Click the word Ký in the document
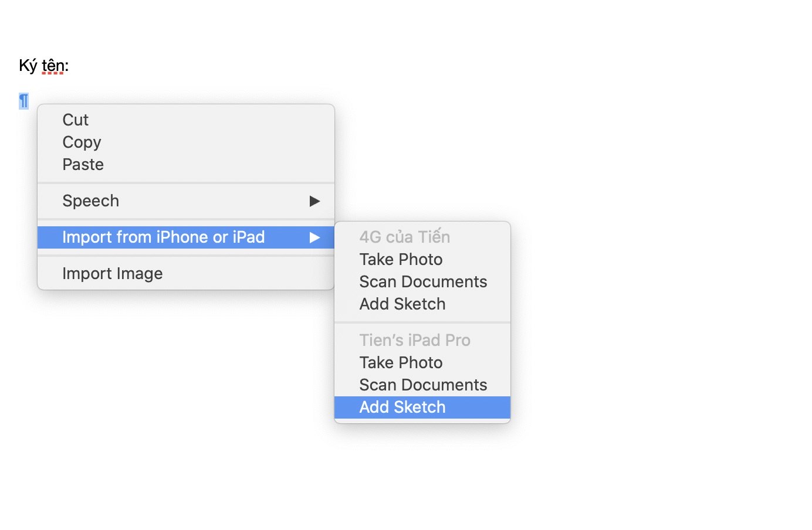Viewport: 812px width, 530px height. click(x=28, y=66)
